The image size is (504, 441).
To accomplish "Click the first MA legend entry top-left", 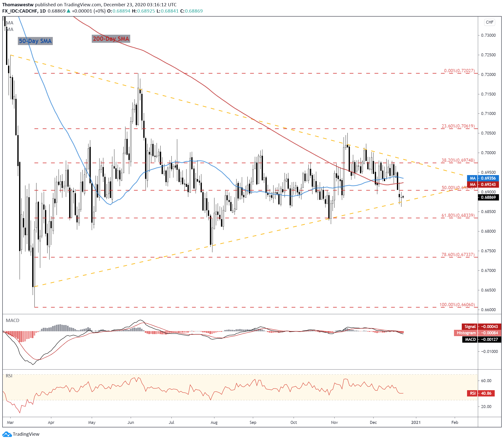I will pyautogui.click(x=10, y=23).
